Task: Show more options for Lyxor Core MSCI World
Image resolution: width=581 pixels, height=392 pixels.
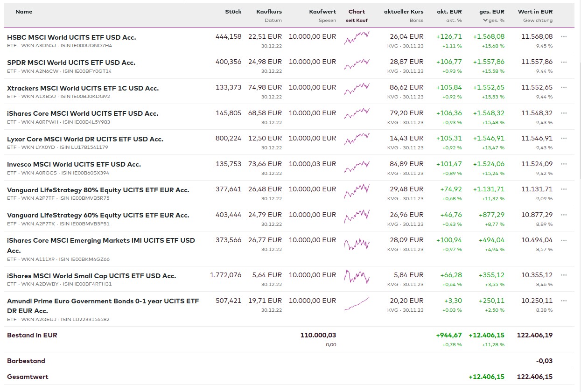Action: [x=564, y=138]
